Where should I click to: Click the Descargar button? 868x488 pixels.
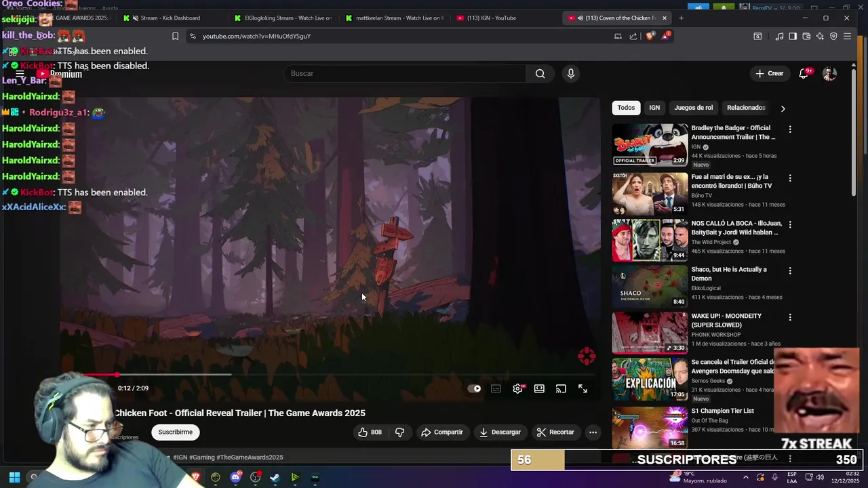coord(500,432)
